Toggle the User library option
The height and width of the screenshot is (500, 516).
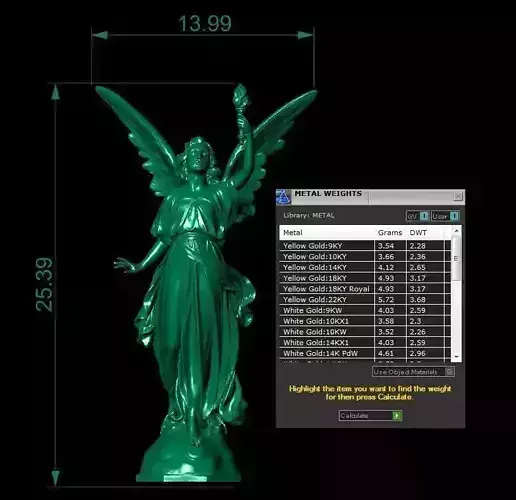pos(445,216)
